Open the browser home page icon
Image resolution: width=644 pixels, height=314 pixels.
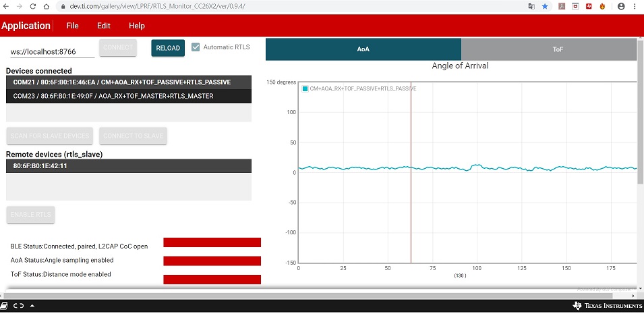coord(47,7)
